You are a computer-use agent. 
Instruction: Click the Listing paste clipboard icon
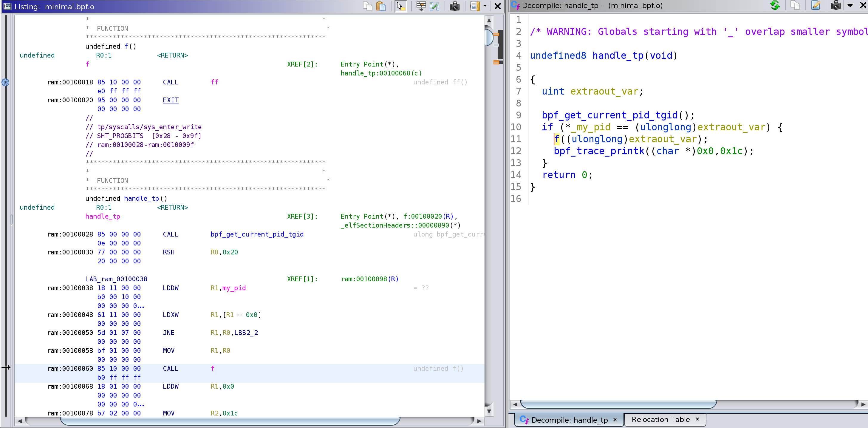381,6
